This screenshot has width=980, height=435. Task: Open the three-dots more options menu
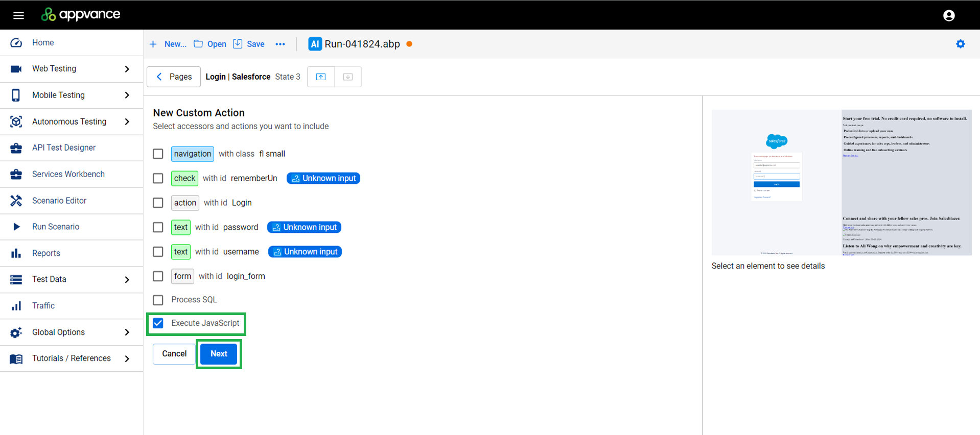tap(280, 44)
